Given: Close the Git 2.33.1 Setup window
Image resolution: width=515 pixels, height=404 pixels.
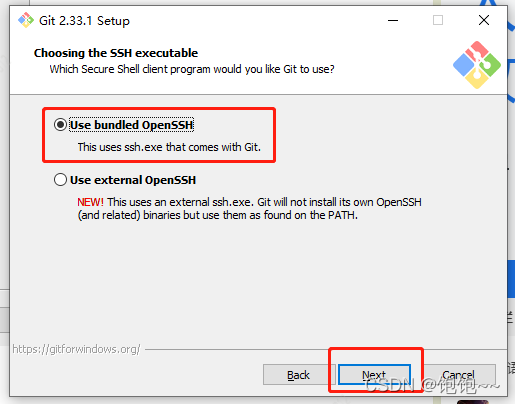Looking at the screenshot, I should point(484,20).
